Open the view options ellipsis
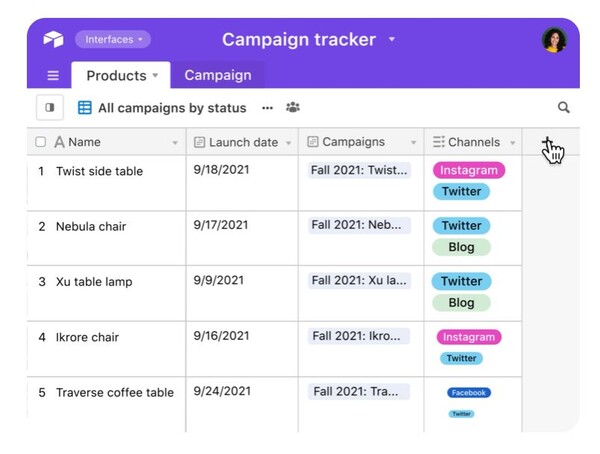 pos(267,108)
